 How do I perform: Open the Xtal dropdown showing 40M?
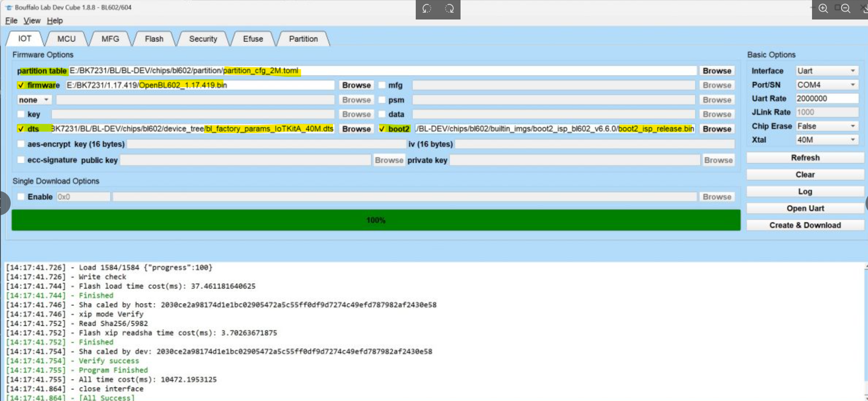click(827, 140)
